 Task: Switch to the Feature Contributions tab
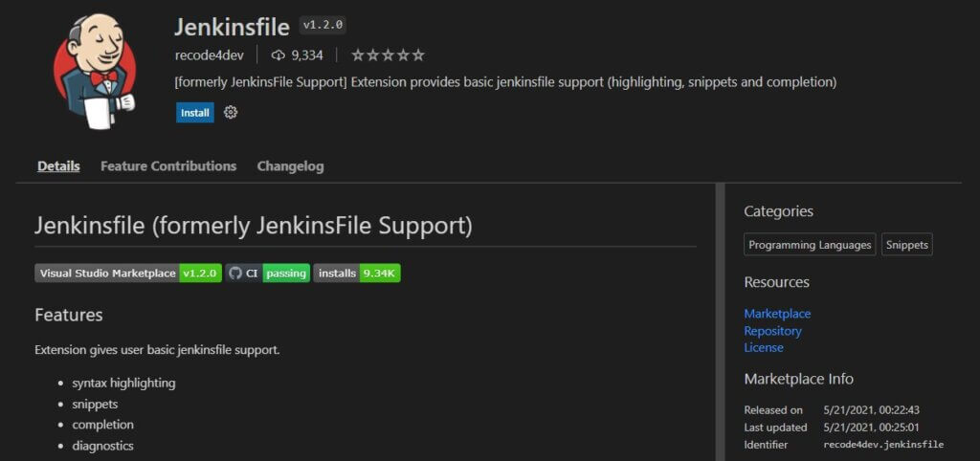click(168, 166)
